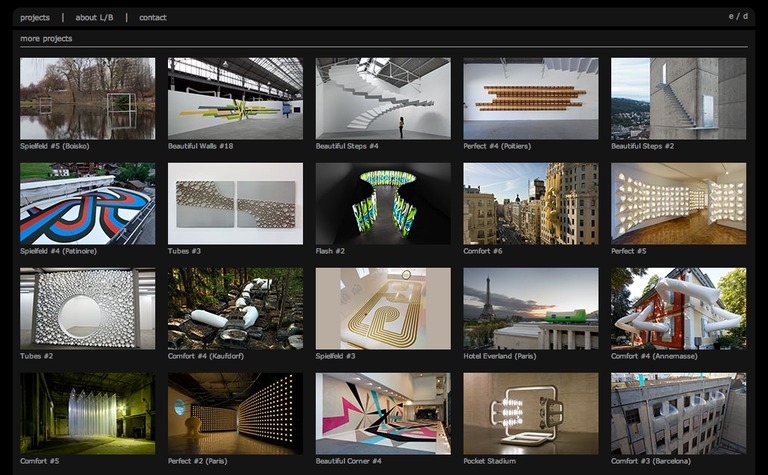This screenshot has width=768, height=475.
Task: Open the projects menu item
Action: coord(35,18)
